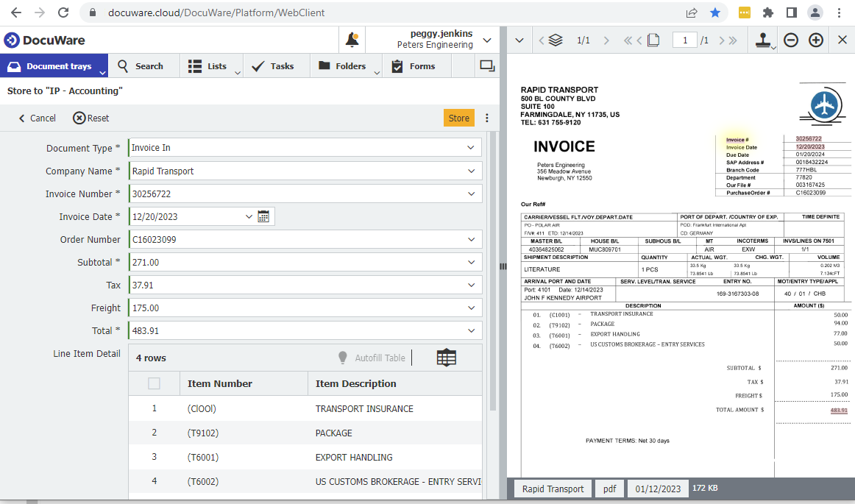Reset the store form
Viewport: 855px width, 504px height.
91,118
